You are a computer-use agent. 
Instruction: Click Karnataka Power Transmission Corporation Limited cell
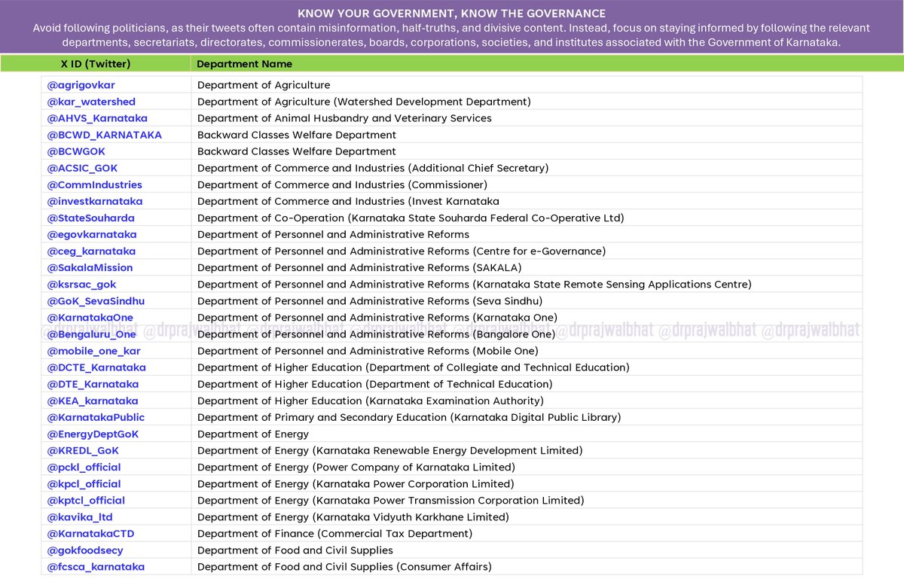click(527, 500)
